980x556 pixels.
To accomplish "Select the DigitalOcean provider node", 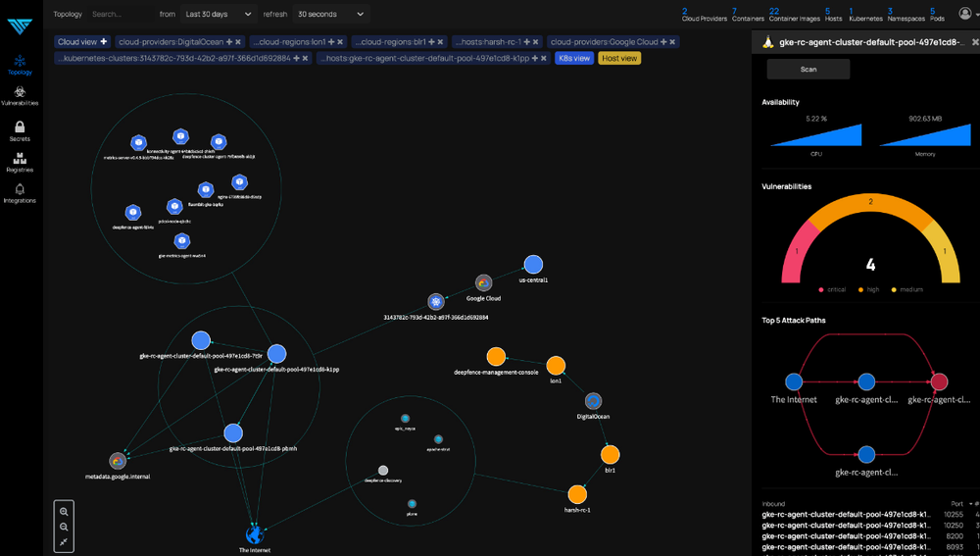I will coord(593,401).
